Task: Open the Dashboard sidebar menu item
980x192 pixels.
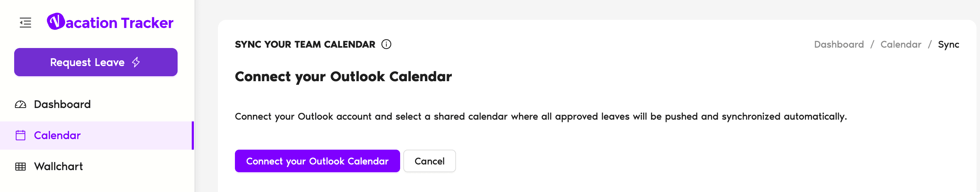Action: (x=62, y=104)
